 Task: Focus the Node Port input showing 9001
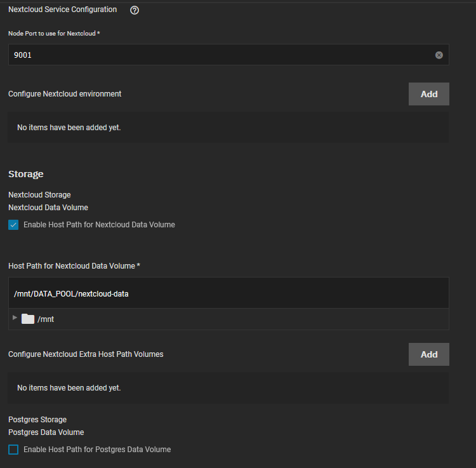pyautogui.click(x=228, y=55)
